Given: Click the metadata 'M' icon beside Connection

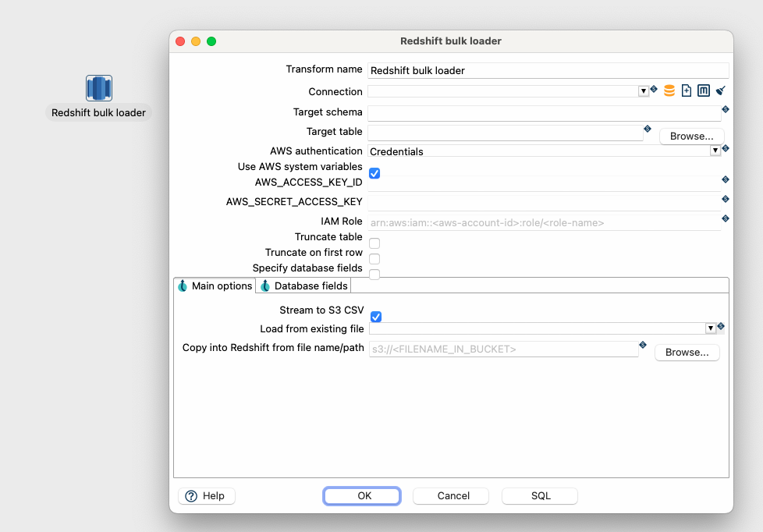Looking at the screenshot, I should coord(704,90).
